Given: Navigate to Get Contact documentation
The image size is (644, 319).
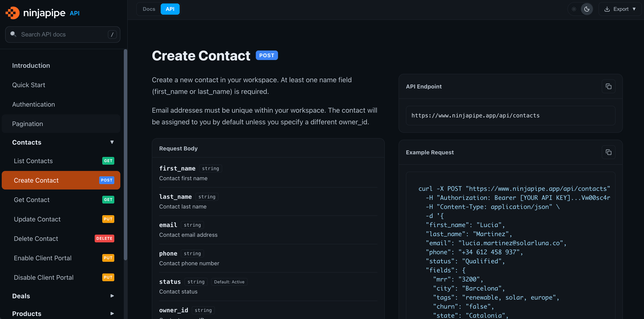Looking at the screenshot, I should coord(31,200).
